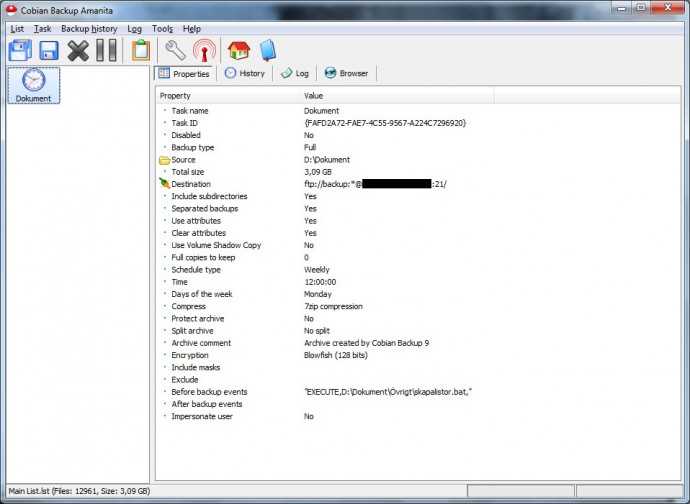Switch to the History tab
The image size is (690, 504).
tap(245, 74)
